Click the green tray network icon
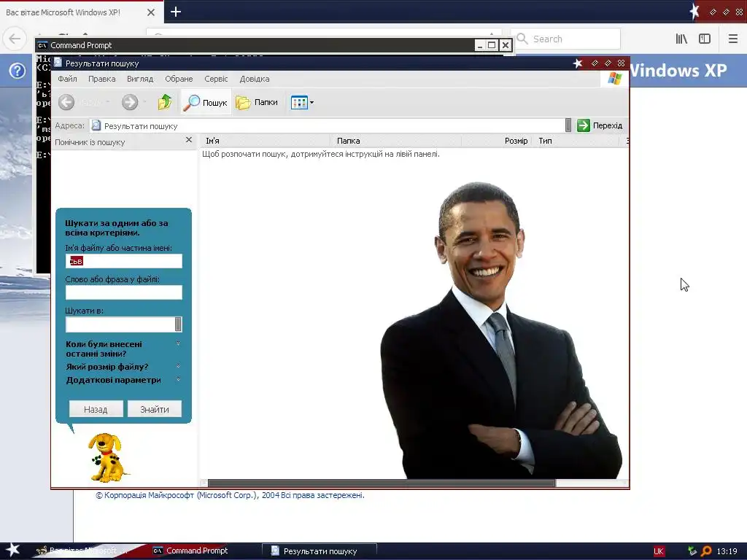 (692, 551)
